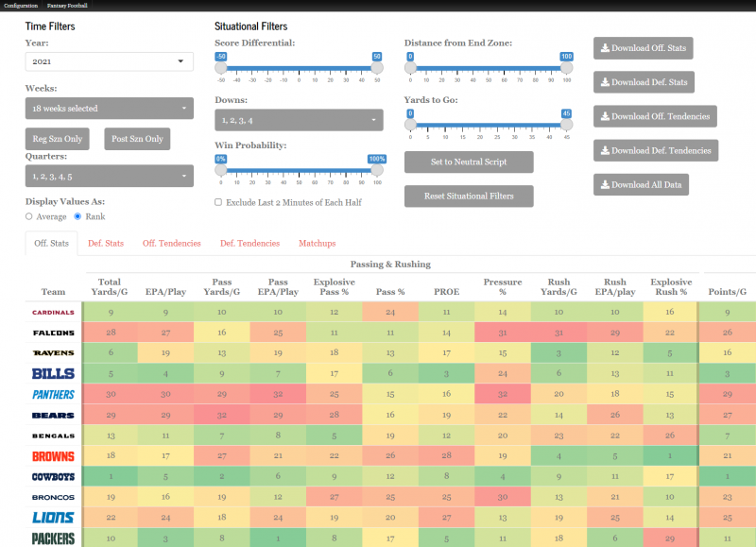Click the Win Probability slider's 0% handle
The height and width of the screenshot is (547, 756).
click(221, 170)
